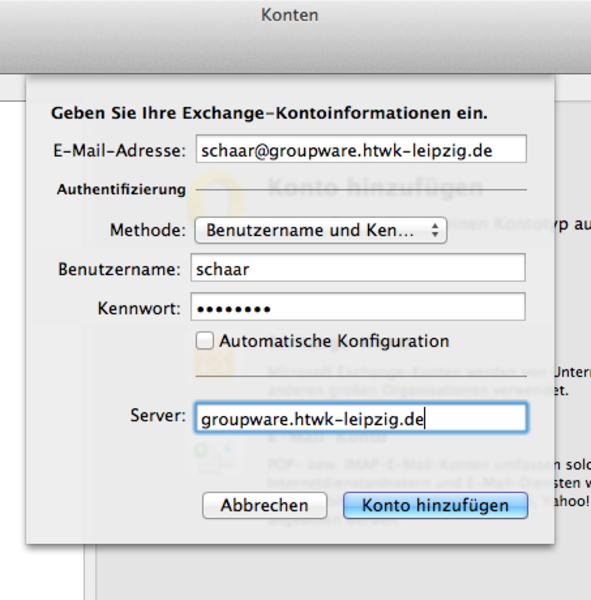591x600 pixels.
Task: Click the Server field with groupware.htwk-leipzig.de
Action: pyautogui.click(x=361, y=418)
